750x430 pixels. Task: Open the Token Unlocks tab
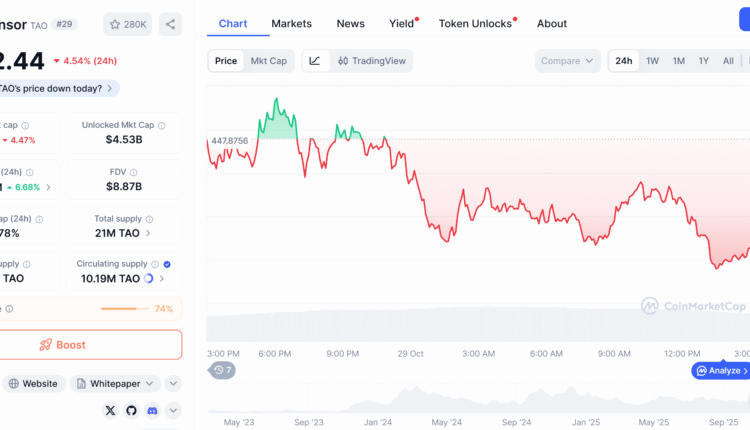[476, 23]
